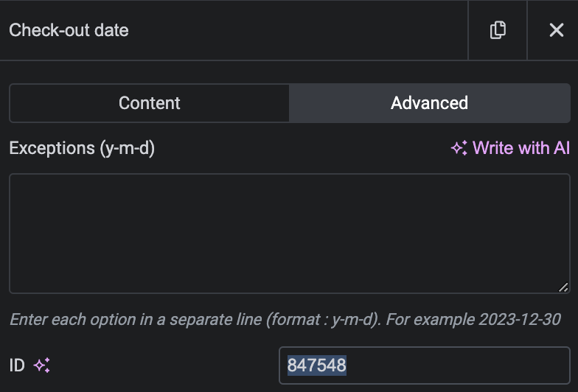This screenshot has width=578, height=392.
Task: Switch to the Content tab
Action: 149,103
